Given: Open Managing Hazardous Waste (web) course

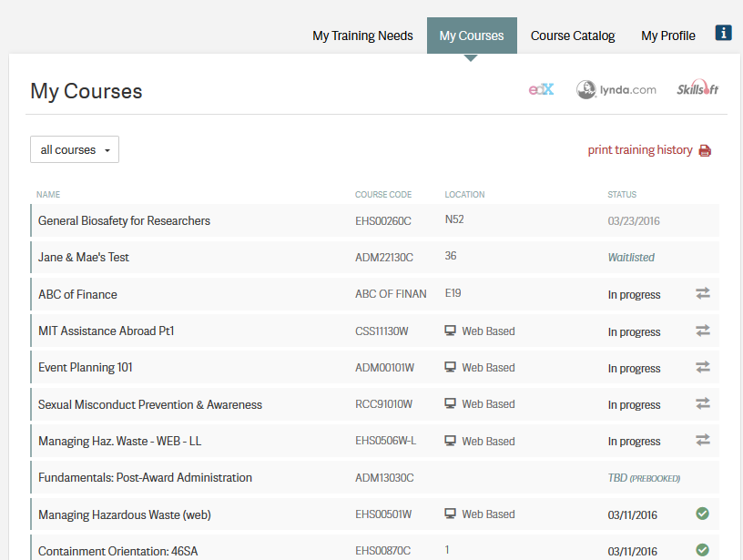Looking at the screenshot, I should [x=125, y=514].
